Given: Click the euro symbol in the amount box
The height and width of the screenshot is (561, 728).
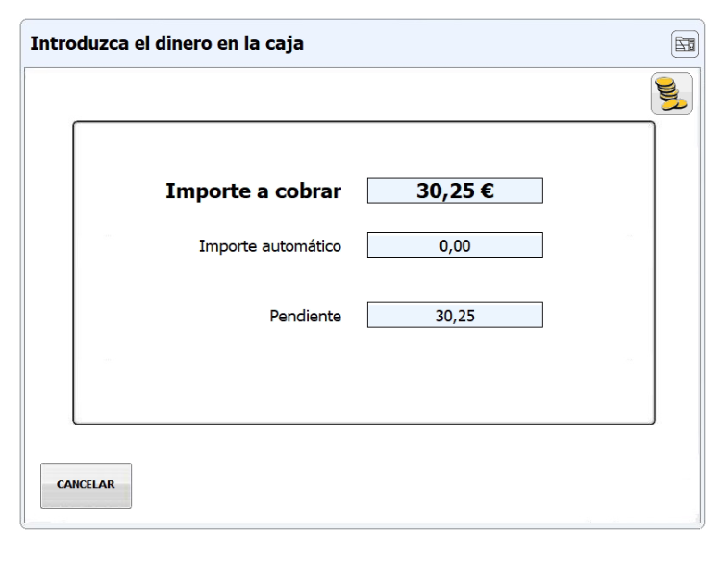Looking at the screenshot, I should click(x=487, y=191).
